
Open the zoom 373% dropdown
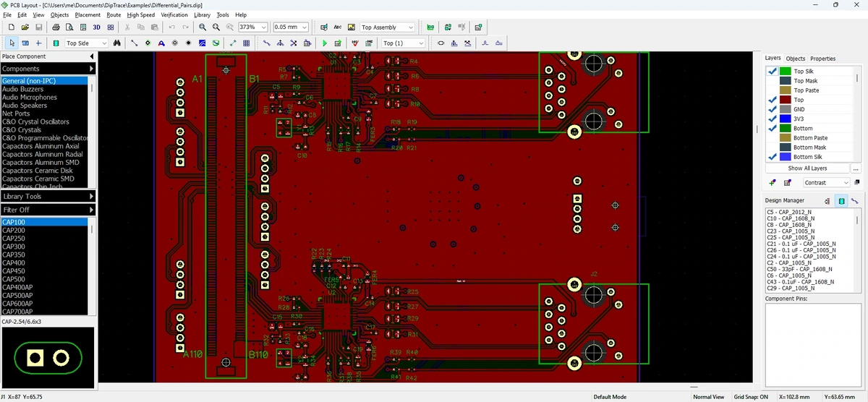tap(263, 27)
